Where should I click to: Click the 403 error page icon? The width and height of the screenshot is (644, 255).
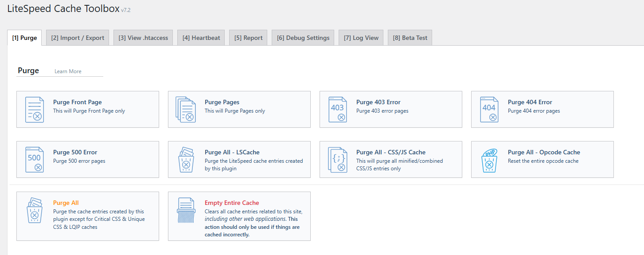pyautogui.click(x=337, y=110)
